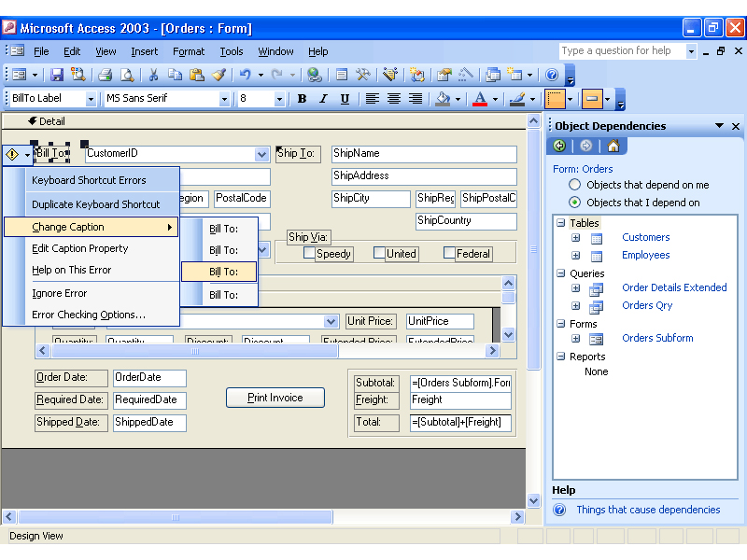Click the Align Left icon
This screenshot has width=747, height=560.
[372, 99]
